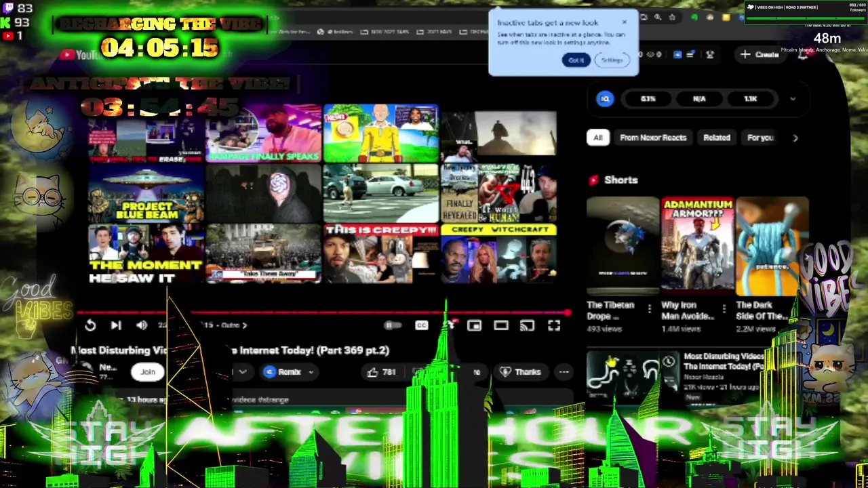
Task: Like the video showing 781 likes
Action: click(x=381, y=371)
